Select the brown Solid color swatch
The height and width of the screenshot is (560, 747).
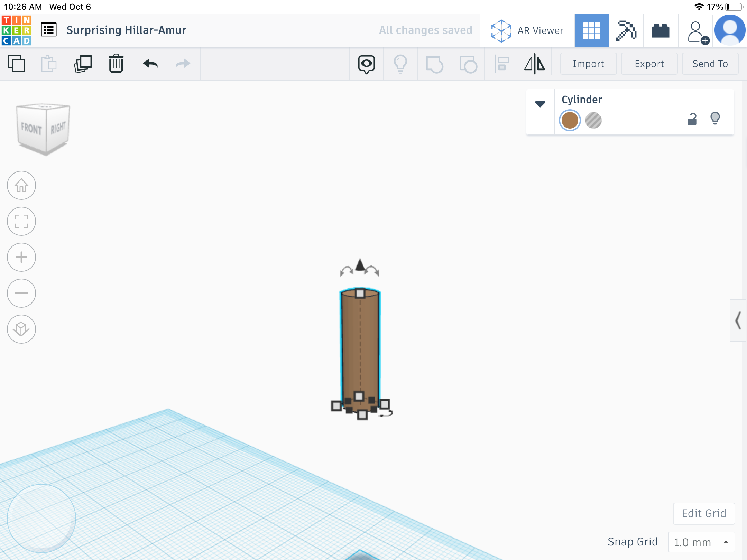pyautogui.click(x=570, y=120)
